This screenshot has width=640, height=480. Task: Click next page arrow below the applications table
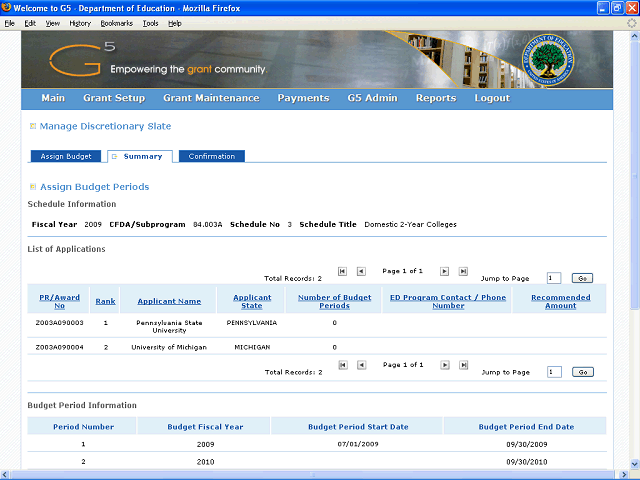click(x=445, y=365)
